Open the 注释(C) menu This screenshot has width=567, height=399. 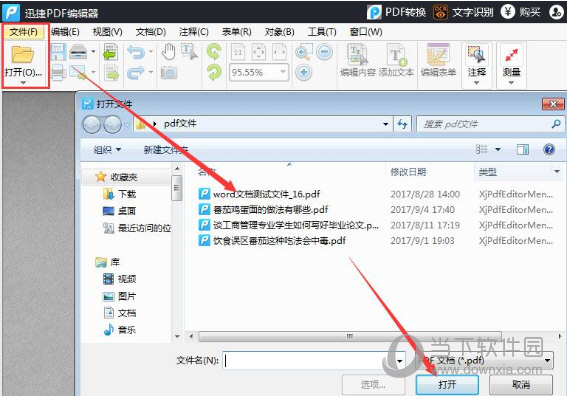(x=194, y=32)
